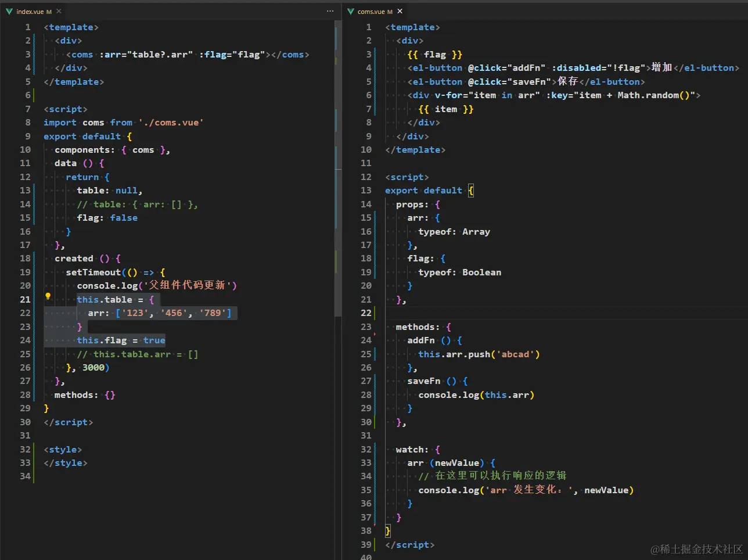This screenshot has height=560, width=748.
Task: Click the '123' array string value
Action: pyautogui.click(x=135, y=313)
